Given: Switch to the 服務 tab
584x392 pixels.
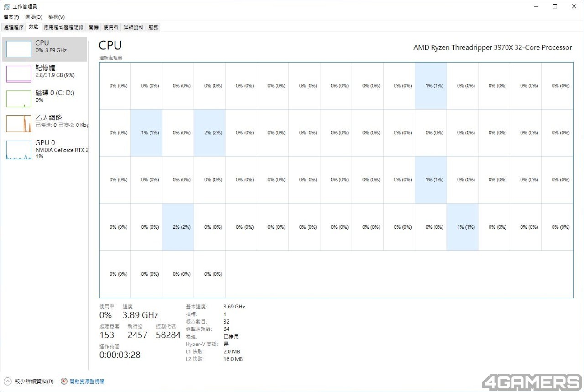Looking at the screenshot, I should [154, 27].
